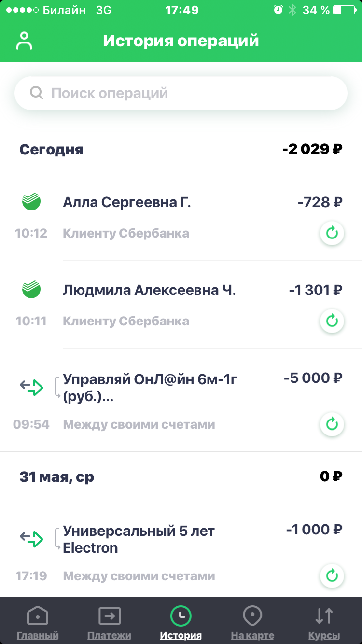Screen dimensions: 362x644
Task: Open the Алла Сергеевна Г. operation details
Action: (x=181, y=217)
